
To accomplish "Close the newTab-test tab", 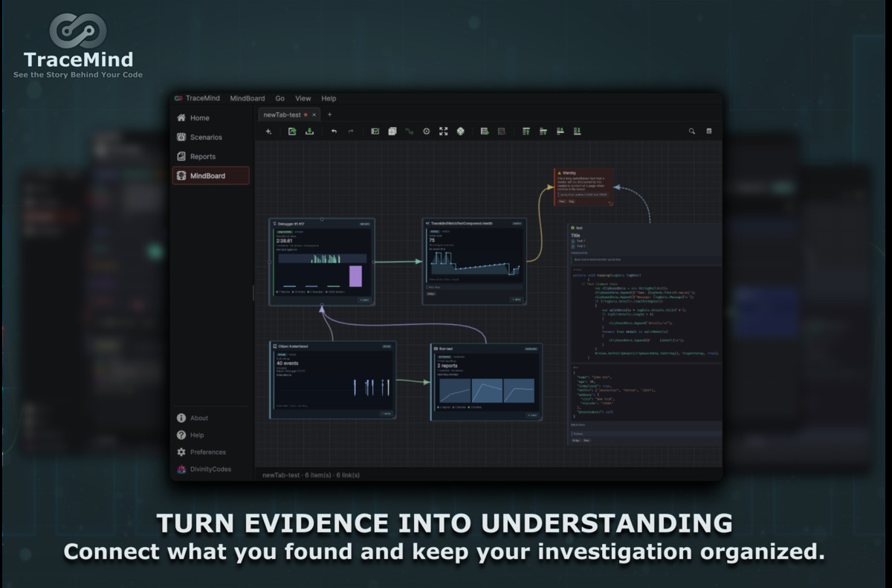I will coord(314,114).
